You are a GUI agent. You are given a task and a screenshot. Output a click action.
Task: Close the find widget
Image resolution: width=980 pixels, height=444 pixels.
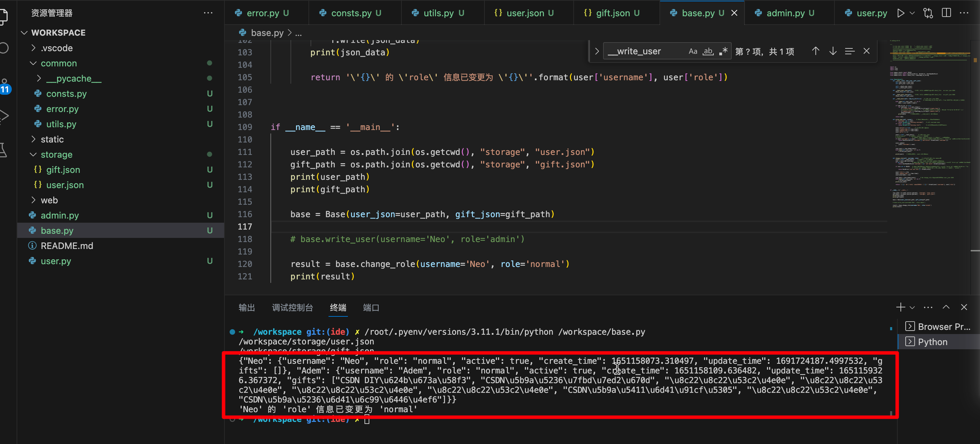(867, 52)
